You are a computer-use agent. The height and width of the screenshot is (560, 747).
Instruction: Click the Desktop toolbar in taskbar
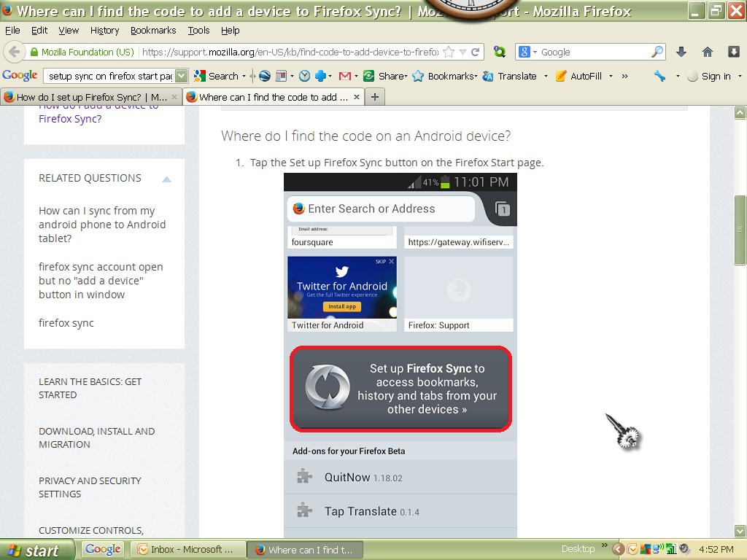tap(578, 548)
